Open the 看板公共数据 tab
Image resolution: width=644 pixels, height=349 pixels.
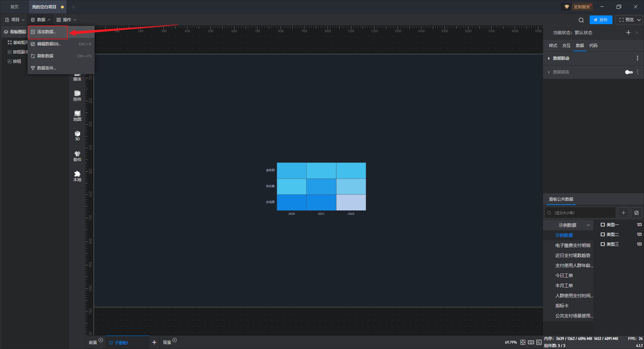[561, 199]
